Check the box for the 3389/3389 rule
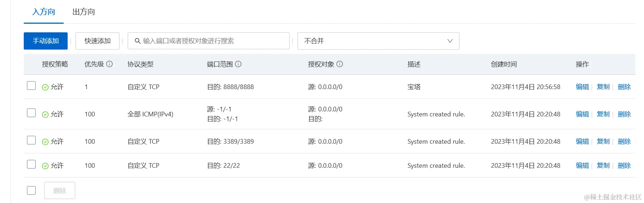 31,140
